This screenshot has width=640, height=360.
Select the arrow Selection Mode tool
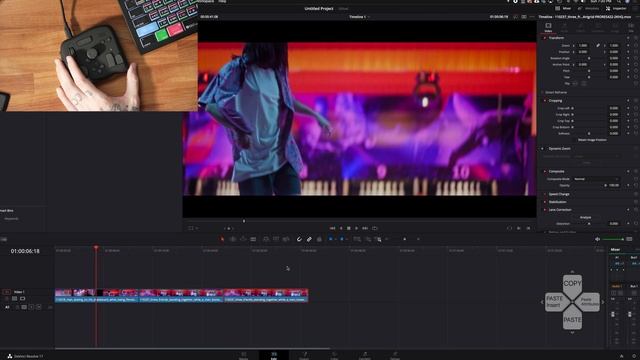(x=222, y=239)
